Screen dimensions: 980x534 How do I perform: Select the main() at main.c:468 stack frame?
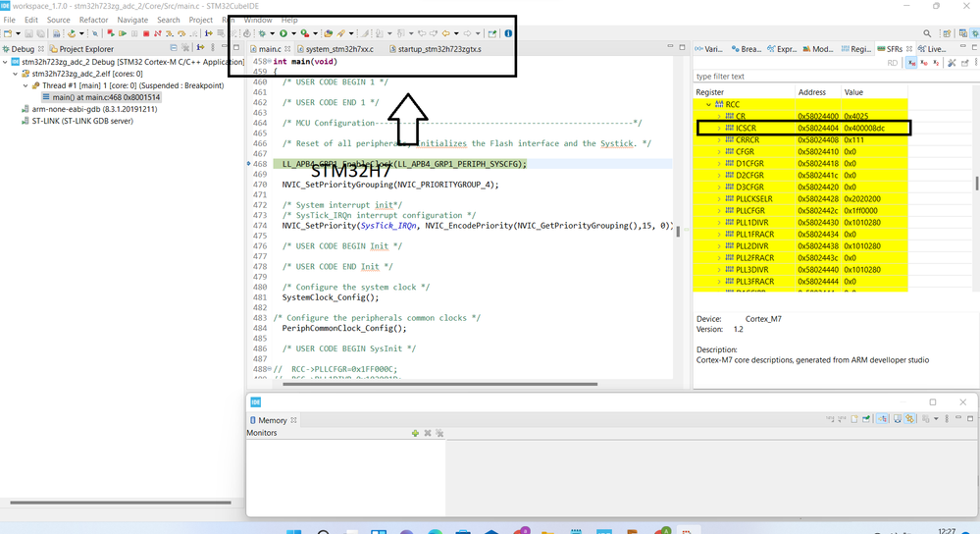tap(101, 97)
